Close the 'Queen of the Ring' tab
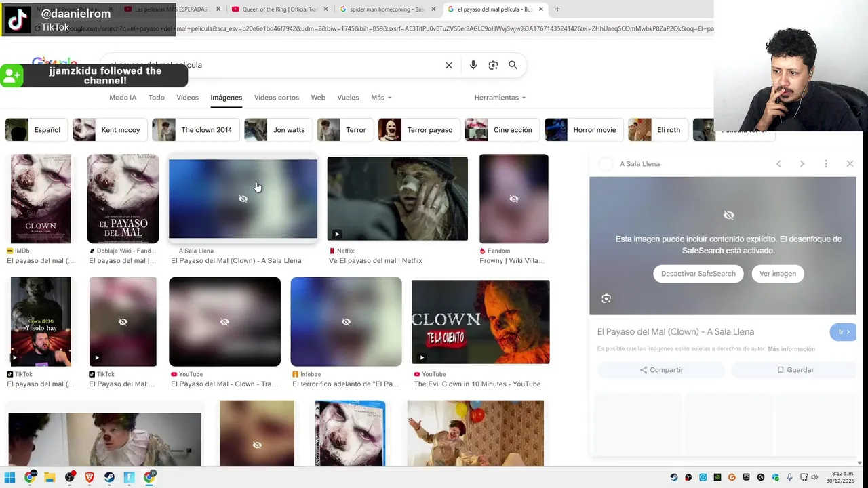Viewport: 868px width, 488px height. tap(326, 9)
